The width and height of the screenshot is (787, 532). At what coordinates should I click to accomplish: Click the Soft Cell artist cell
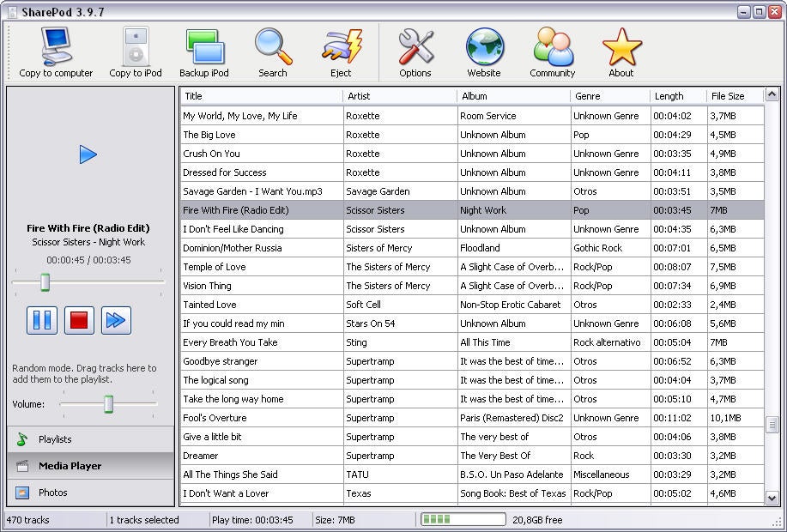[400, 305]
